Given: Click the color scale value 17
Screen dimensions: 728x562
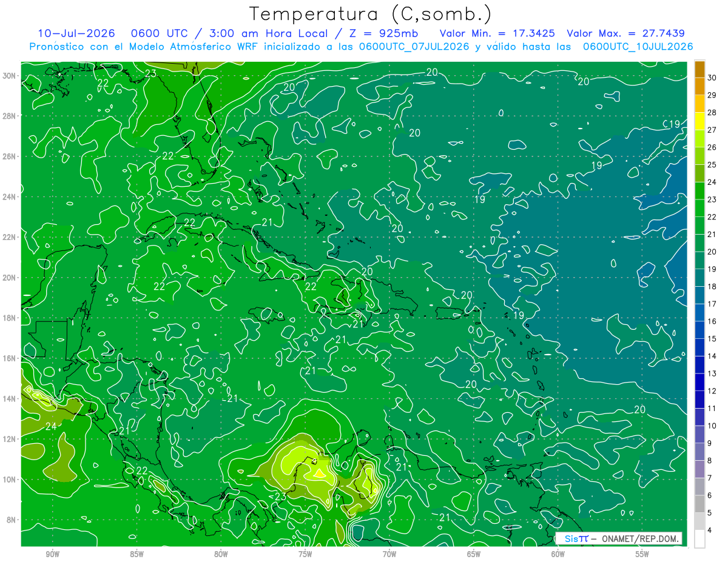Looking at the screenshot, I should click(x=712, y=304).
